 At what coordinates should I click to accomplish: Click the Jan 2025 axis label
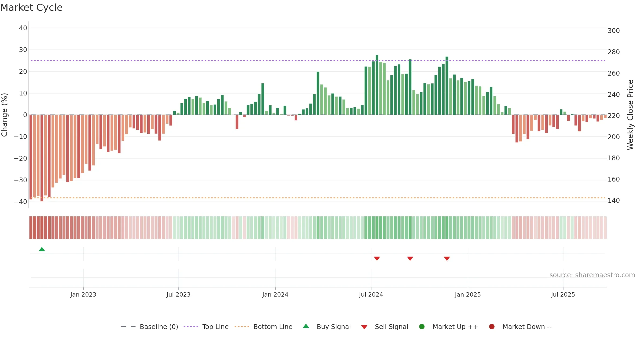[x=468, y=294]
